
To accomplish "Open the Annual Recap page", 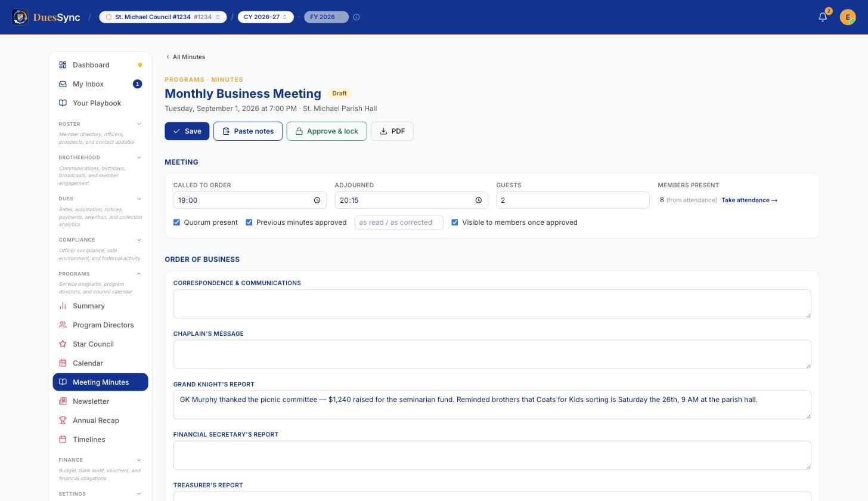I will click(x=100, y=420).
